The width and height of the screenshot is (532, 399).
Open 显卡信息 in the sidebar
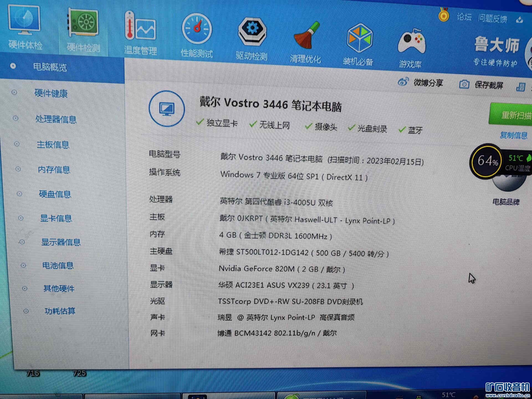56,218
